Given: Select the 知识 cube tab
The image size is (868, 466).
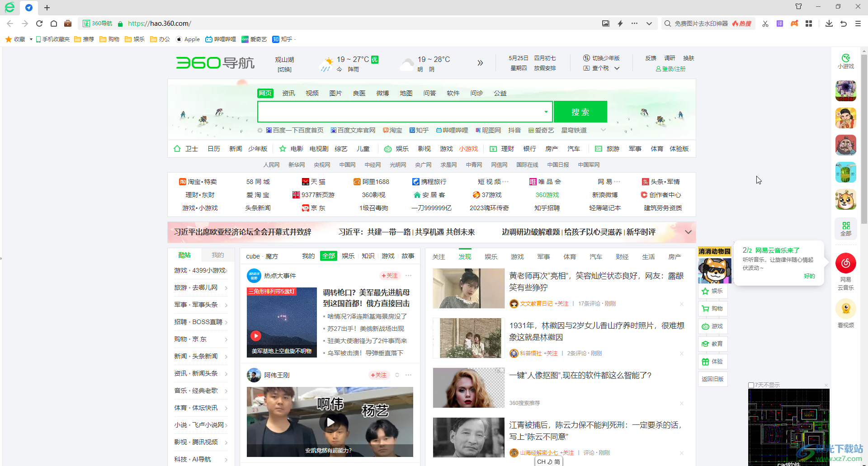Looking at the screenshot, I should click(x=368, y=256).
